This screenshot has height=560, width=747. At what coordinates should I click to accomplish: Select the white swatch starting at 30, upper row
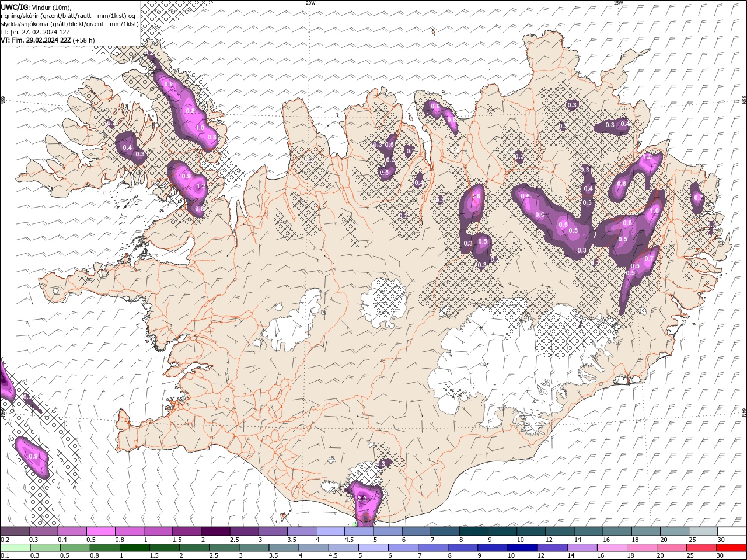click(732, 531)
